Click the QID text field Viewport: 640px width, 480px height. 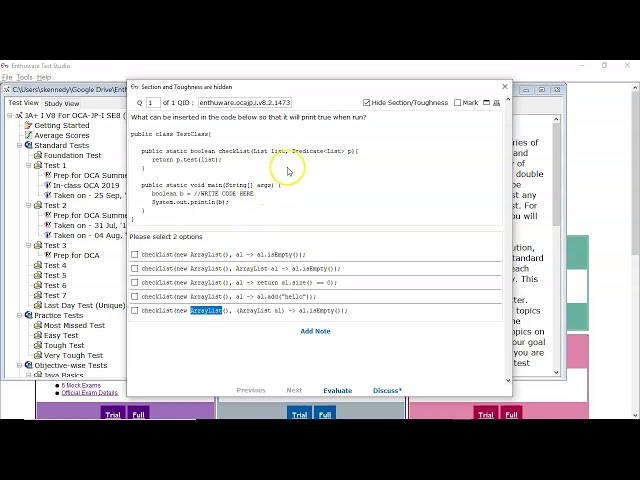(x=245, y=102)
